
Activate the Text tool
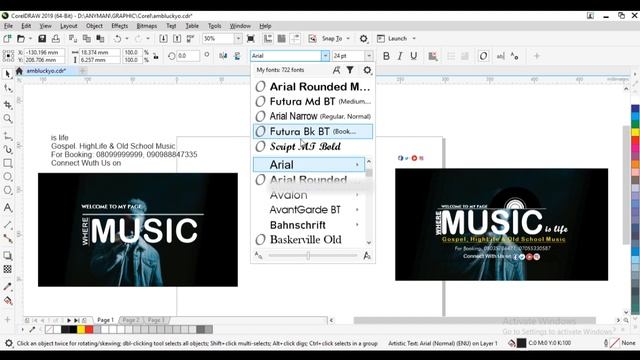7,208
